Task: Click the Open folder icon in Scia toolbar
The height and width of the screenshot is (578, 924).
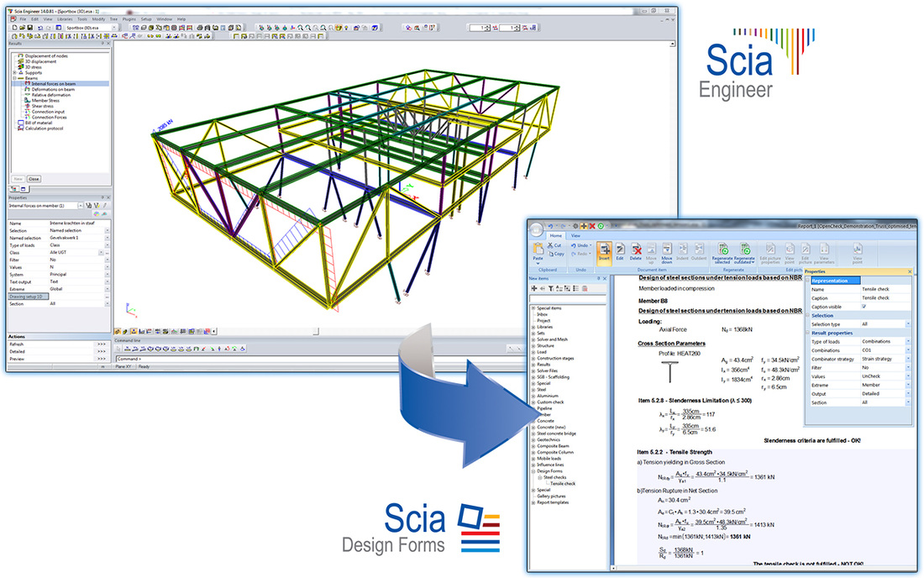Action: tap(23, 28)
